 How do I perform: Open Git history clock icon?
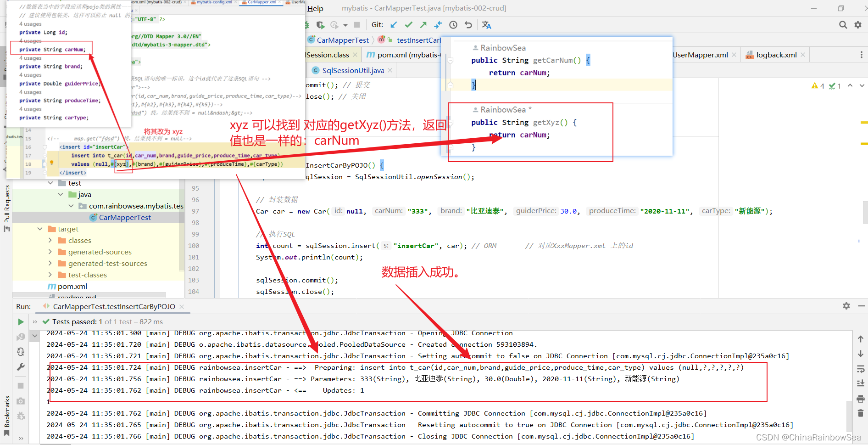tap(453, 25)
